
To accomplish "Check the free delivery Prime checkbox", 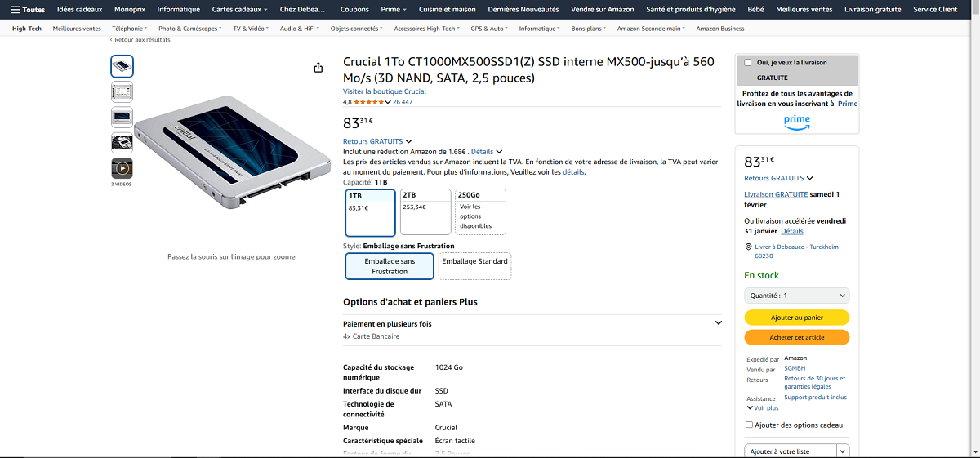I will point(748,62).
